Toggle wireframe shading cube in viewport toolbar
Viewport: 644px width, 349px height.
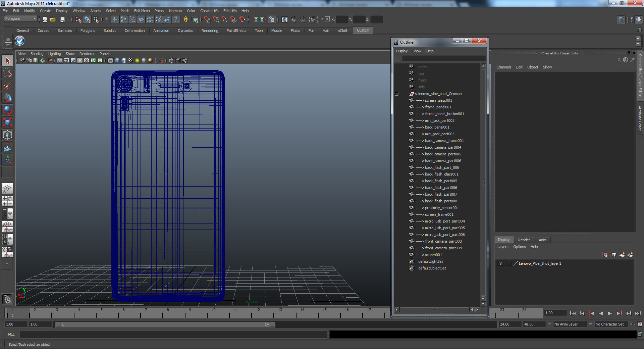click(110, 60)
